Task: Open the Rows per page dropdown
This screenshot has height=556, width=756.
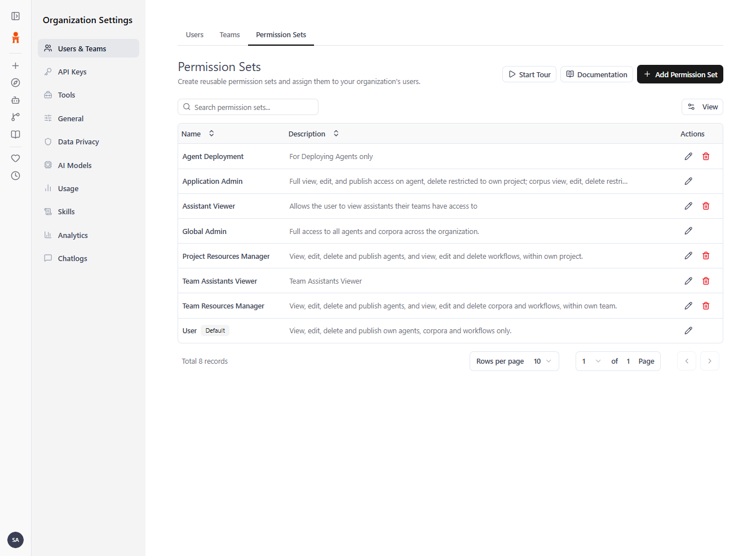Action: pos(514,361)
